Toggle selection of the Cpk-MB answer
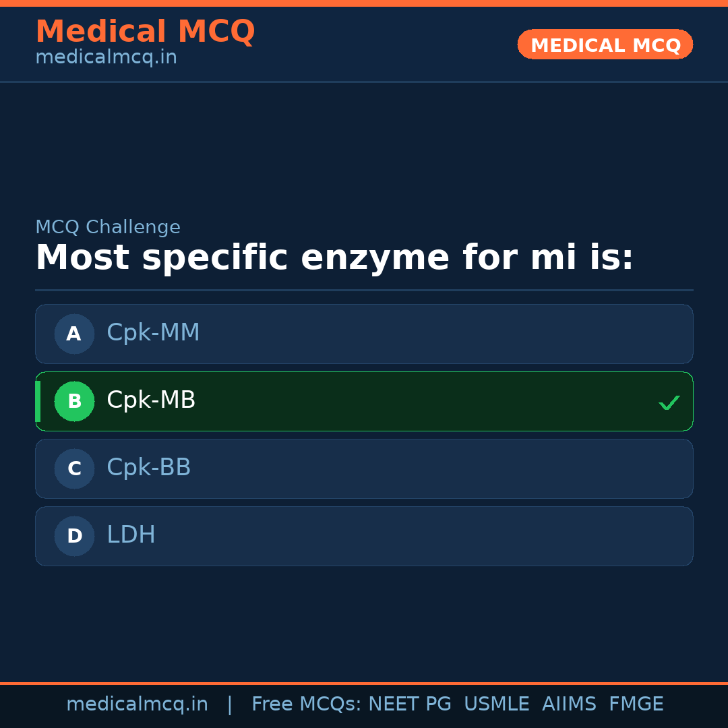This screenshot has width=728, height=728. tap(364, 401)
